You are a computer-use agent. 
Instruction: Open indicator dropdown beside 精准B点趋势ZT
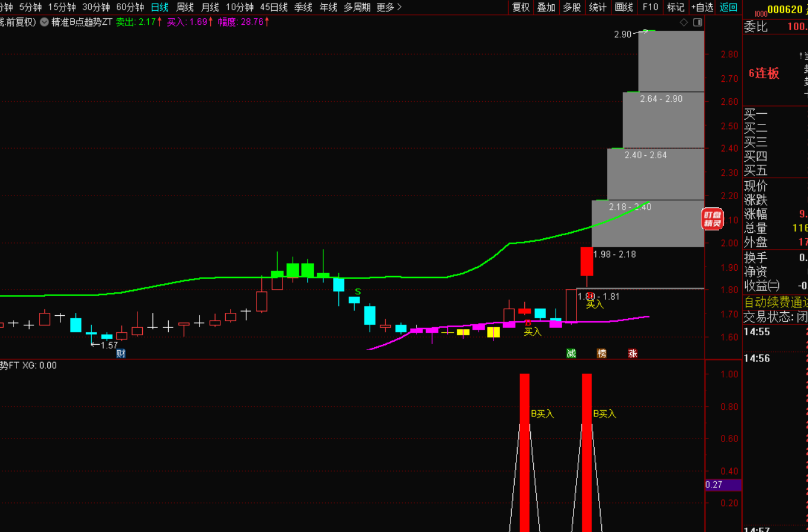coord(44,22)
